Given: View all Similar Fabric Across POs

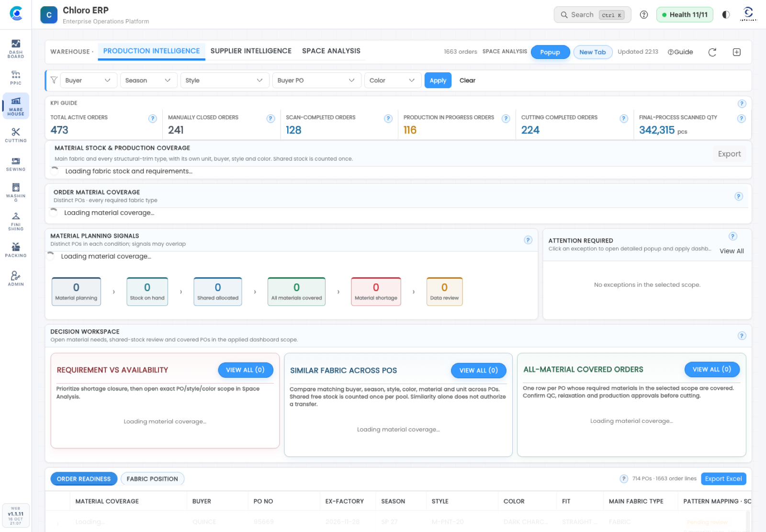Looking at the screenshot, I should point(478,371).
